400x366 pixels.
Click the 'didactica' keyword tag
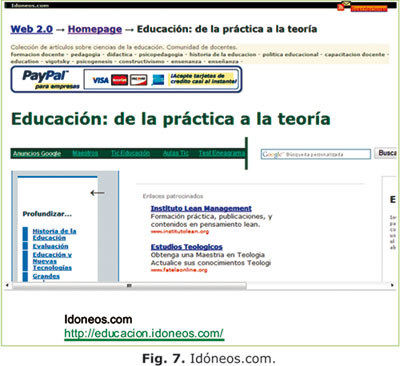point(120,54)
